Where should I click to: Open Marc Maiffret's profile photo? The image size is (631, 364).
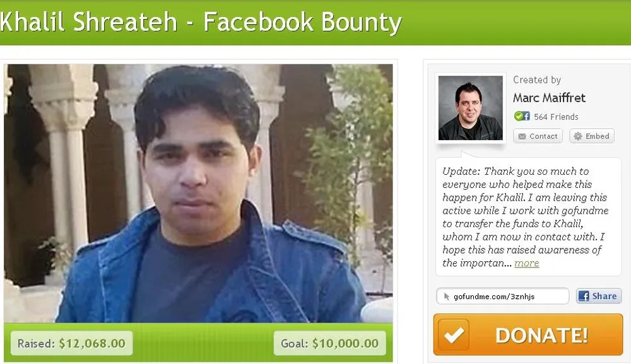point(470,108)
